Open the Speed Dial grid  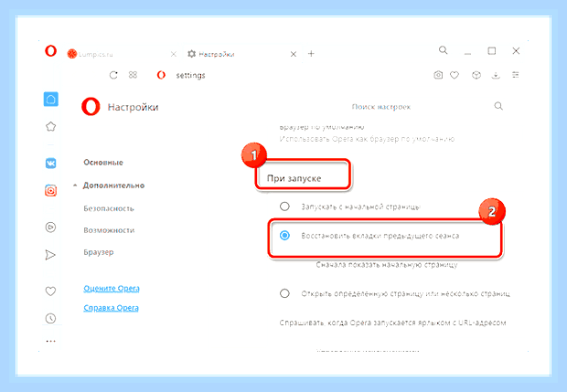(x=134, y=75)
